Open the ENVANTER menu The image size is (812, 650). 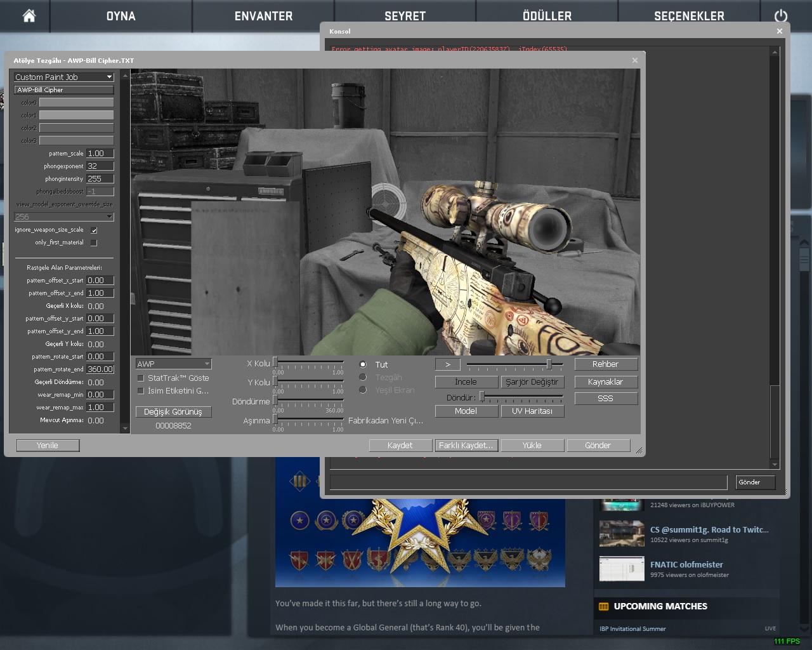[x=263, y=16]
